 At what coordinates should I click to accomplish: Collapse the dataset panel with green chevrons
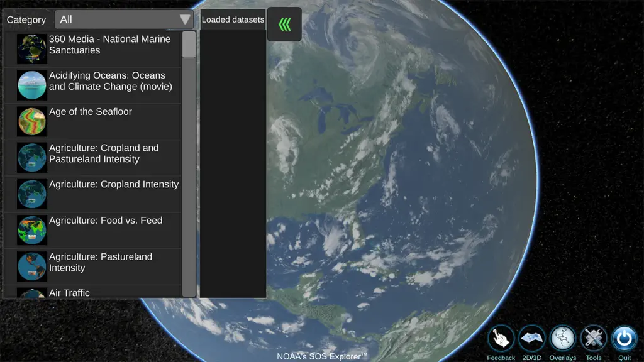tap(284, 25)
